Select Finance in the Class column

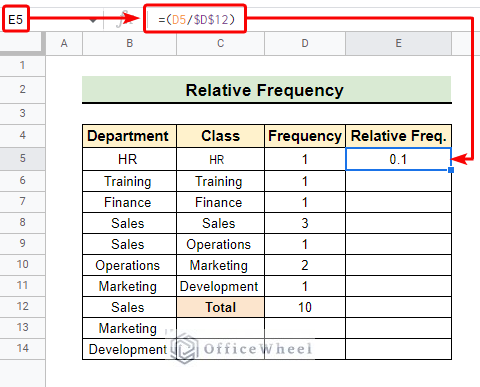(220, 202)
